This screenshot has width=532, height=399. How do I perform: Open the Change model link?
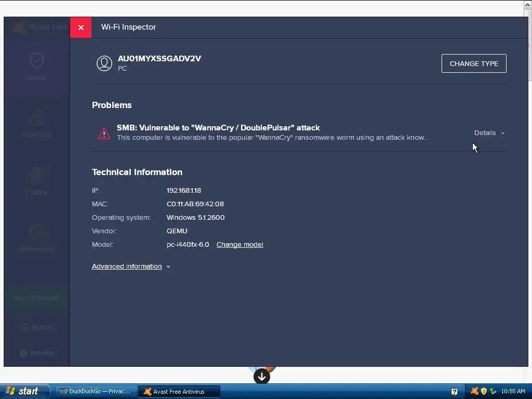pos(240,245)
